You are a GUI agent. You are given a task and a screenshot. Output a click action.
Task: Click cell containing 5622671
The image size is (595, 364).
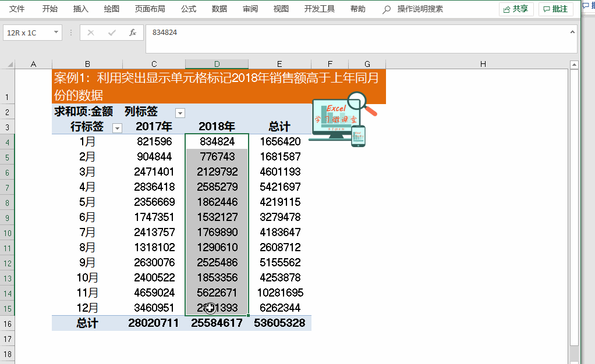coord(217,292)
